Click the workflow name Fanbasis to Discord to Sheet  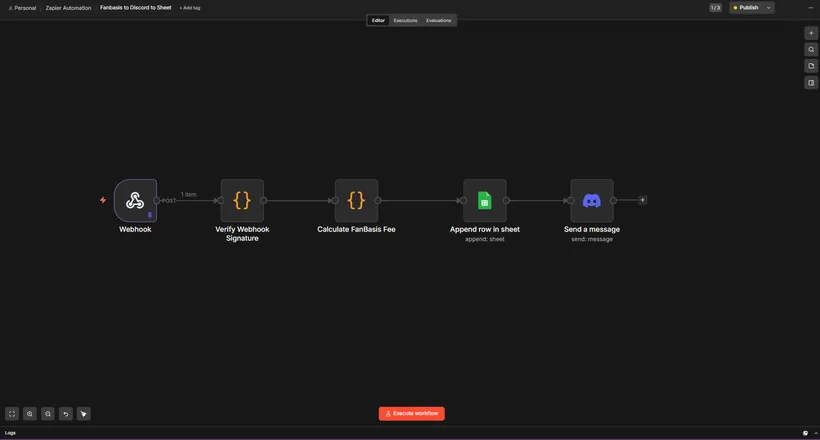coord(135,8)
